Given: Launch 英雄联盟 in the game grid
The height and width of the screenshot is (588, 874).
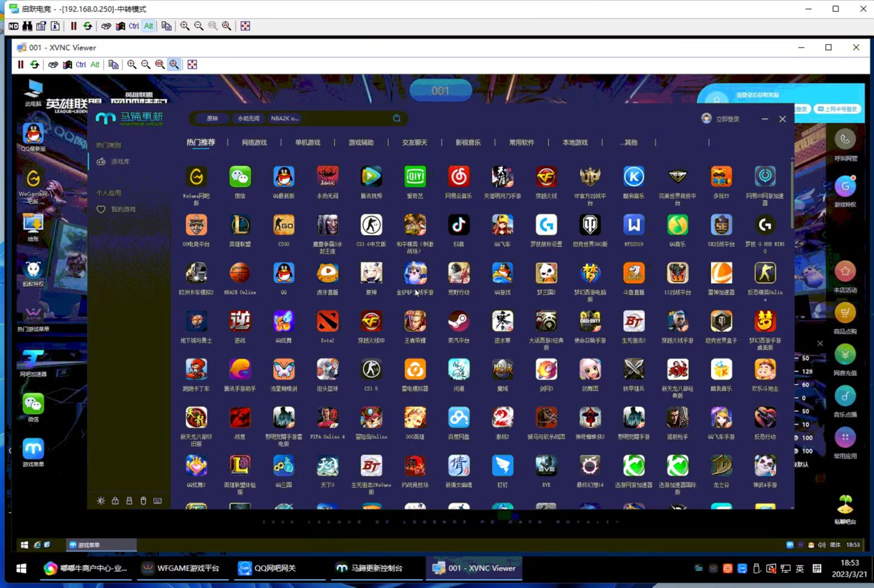Looking at the screenshot, I should point(240,225).
